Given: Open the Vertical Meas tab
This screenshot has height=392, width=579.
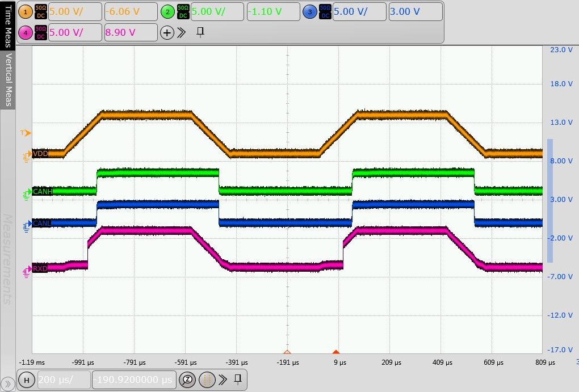Looking at the screenshot, I should (8, 79).
